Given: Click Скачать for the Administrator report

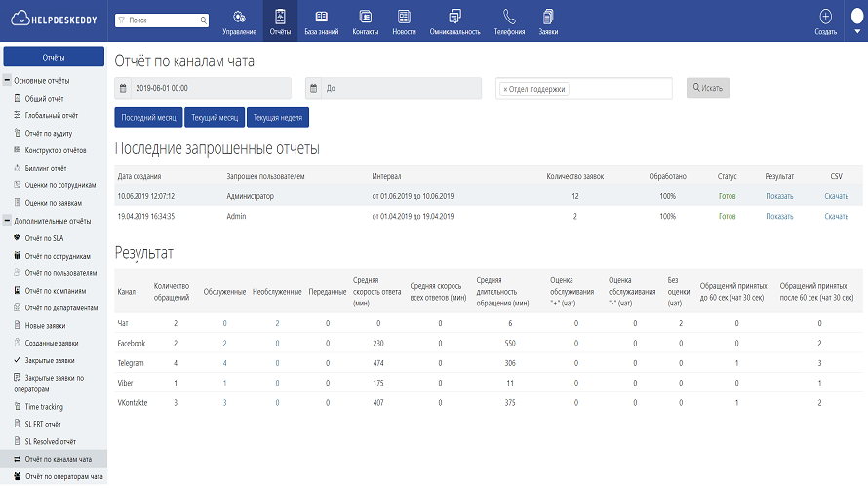Looking at the screenshot, I should pyautogui.click(x=836, y=196).
